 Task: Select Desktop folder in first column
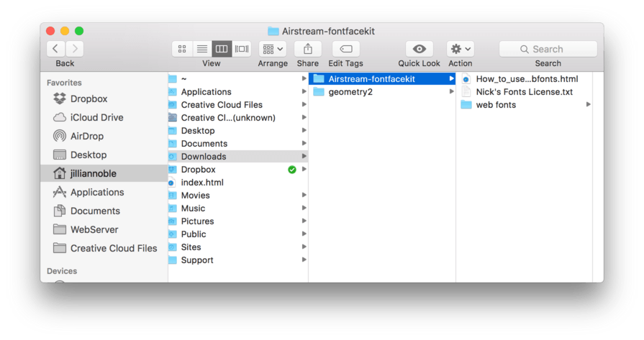click(x=237, y=130)
